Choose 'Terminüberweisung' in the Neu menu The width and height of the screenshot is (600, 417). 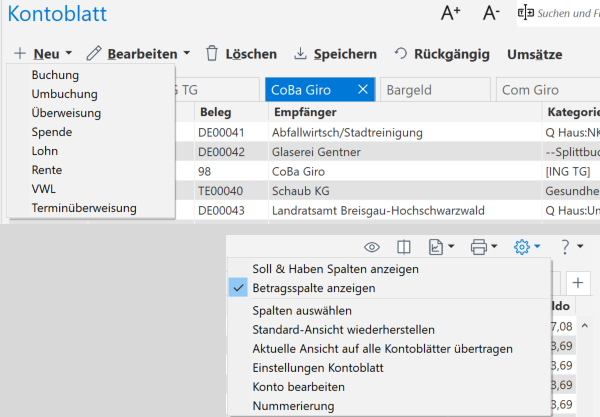coord(84,208)
